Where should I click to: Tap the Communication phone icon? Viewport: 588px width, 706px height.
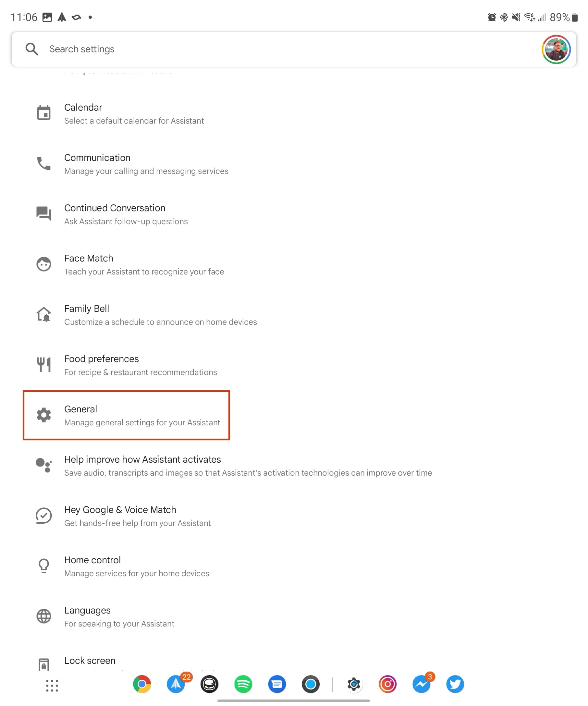(44, 164)
